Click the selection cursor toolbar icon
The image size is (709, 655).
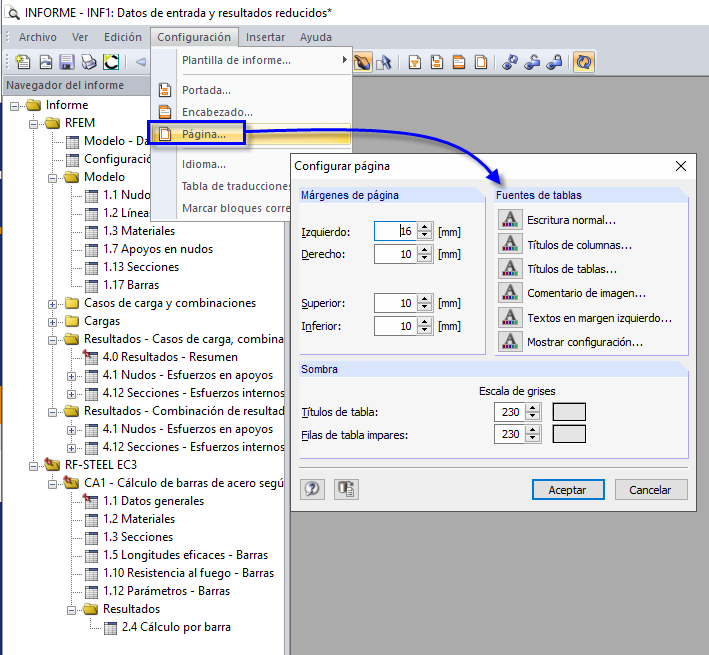(384, 62)
